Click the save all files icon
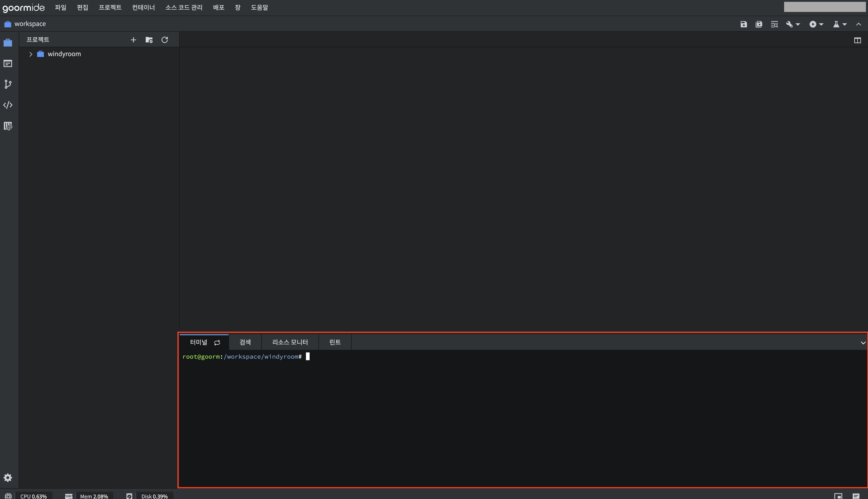The width and height of the screenshot is (868, 499). [x=759, y=24]
